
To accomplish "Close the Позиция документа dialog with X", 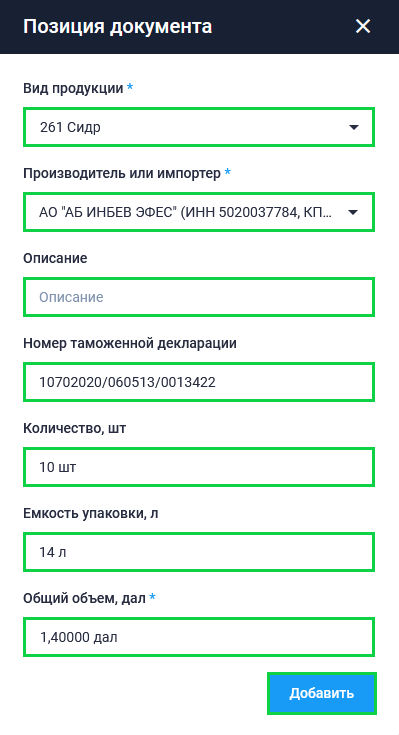I will 363,26.
